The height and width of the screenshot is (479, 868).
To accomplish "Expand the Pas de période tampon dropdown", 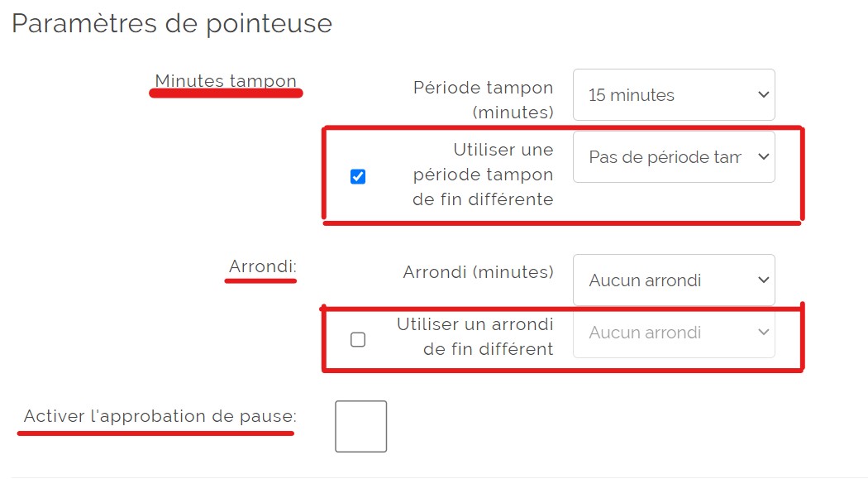I will coord(674,156).
